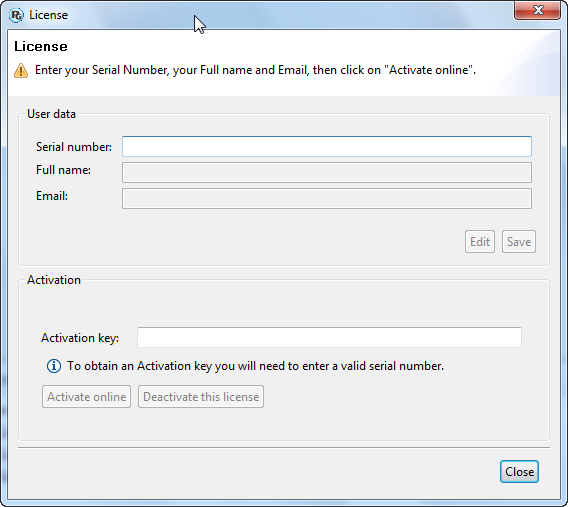This screenshot has width=568, height=507.
Task: Dismiss the dialog with the Close button
Action: (x=519, y=472)
